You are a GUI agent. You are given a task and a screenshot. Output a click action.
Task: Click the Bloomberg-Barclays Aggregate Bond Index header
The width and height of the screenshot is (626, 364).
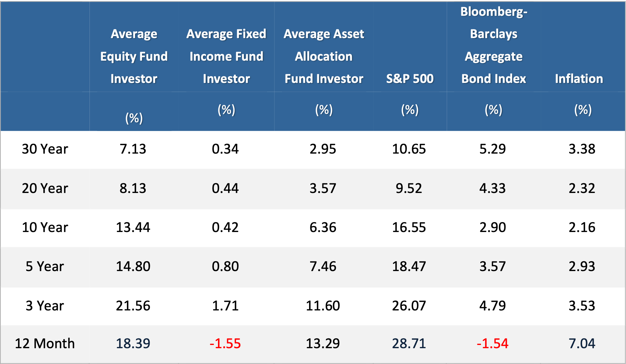click(494, 45)
